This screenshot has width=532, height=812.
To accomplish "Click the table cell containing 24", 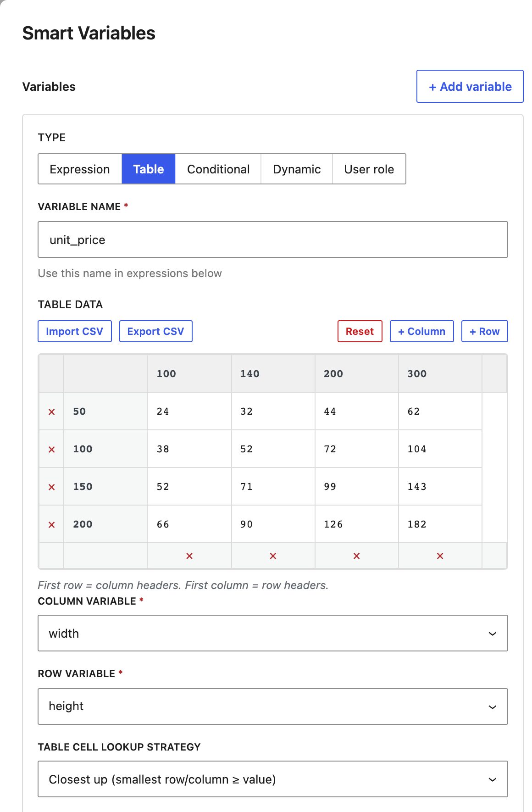I will pyautogui.click(x=189, y=412).
